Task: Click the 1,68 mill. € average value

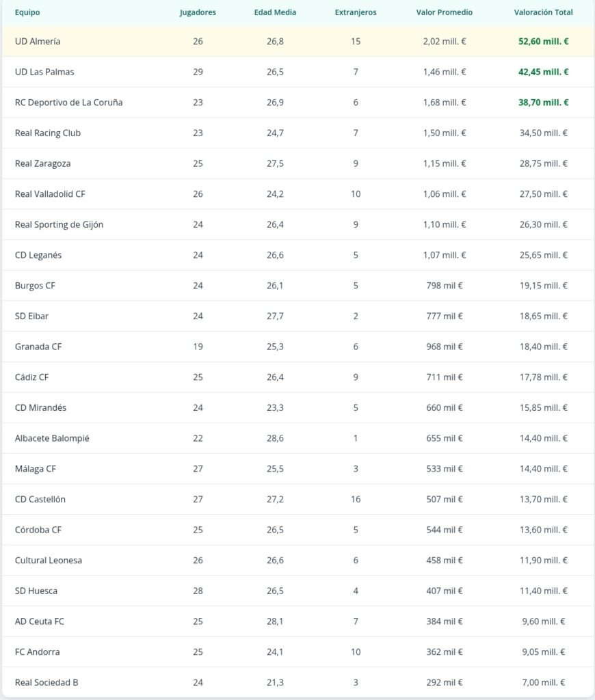Action: (x=445, y=103)
